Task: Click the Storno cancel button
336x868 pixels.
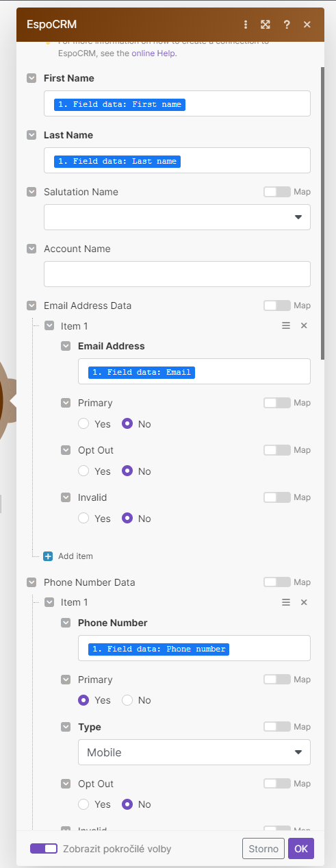Action: point(263,849)
